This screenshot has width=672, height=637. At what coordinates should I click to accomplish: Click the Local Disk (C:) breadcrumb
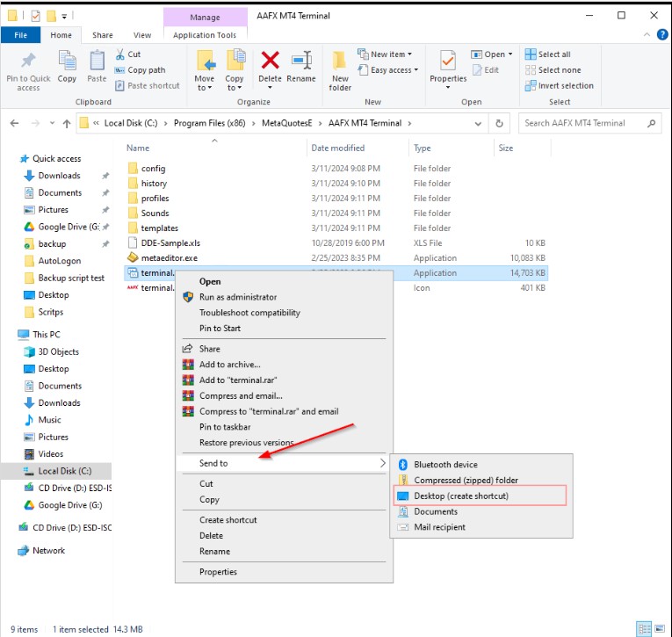coord(131,124)
